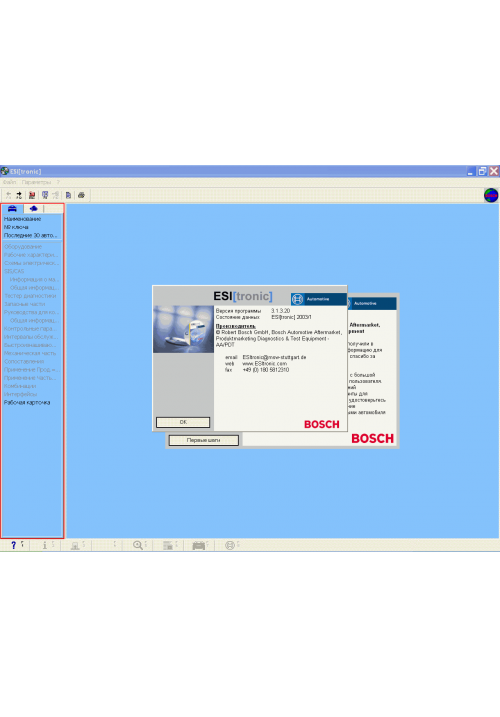500x717 pixels.
Task: Click the Bosch circle icon in bottom bar
Action: pyautogui.click(x=230, y=545)
